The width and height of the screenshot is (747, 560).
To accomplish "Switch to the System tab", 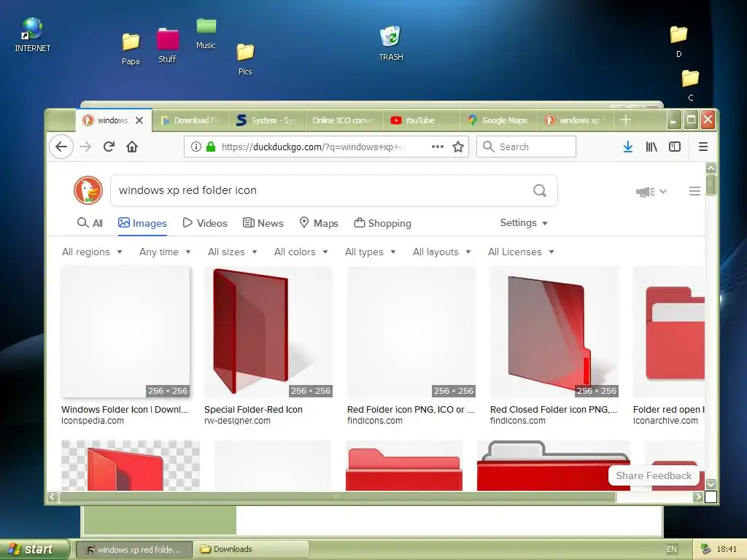I will (267, 120).
